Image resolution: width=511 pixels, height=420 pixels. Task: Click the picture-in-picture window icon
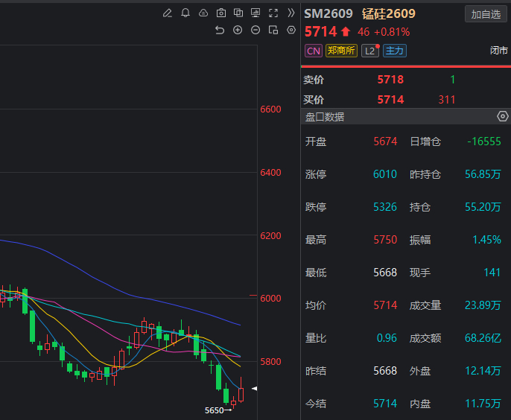tap(273, 31)
